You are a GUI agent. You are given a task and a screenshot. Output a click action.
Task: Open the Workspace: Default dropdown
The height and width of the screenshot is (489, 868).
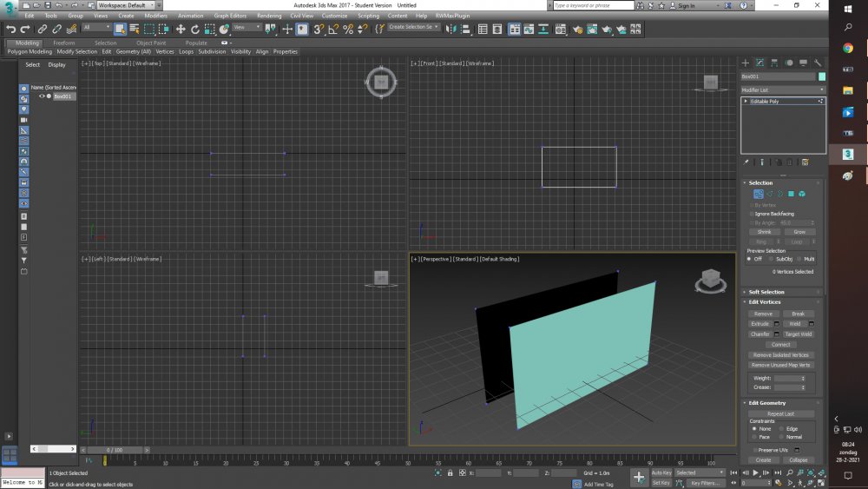point(124,5)
